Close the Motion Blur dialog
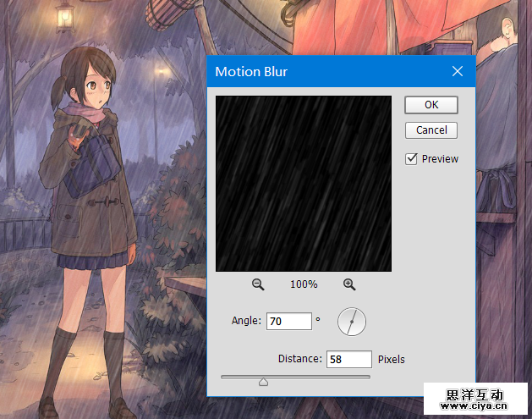 click(458, 72)
